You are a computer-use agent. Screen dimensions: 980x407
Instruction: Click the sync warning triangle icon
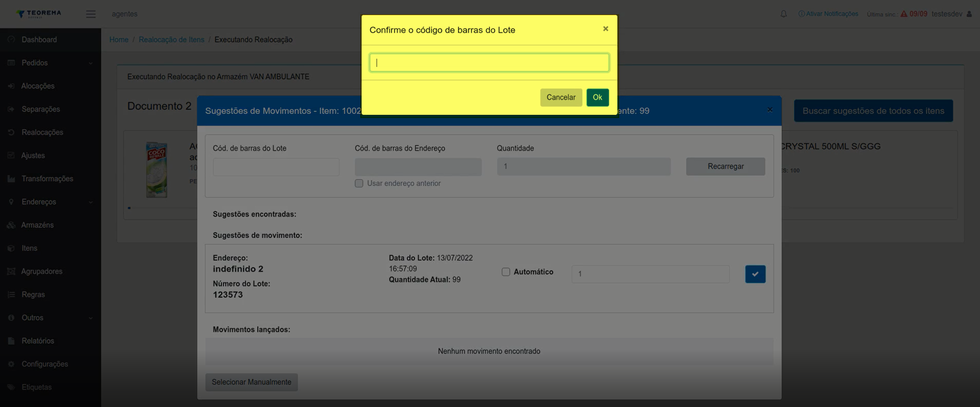point(904,14)
